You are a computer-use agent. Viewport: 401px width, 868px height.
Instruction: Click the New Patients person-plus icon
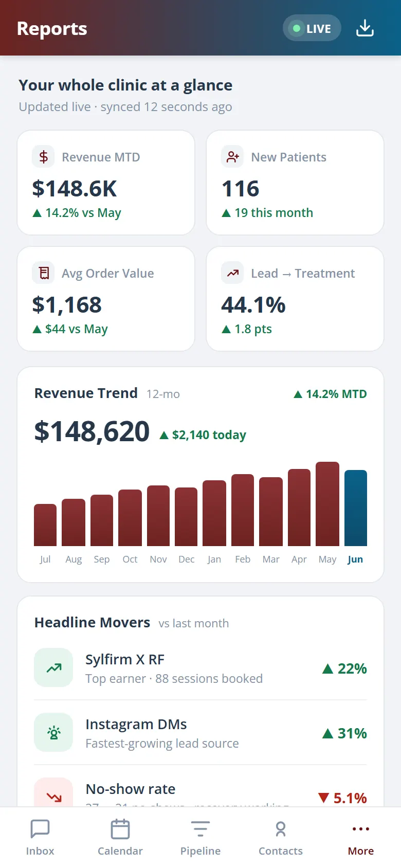(233, 157)
